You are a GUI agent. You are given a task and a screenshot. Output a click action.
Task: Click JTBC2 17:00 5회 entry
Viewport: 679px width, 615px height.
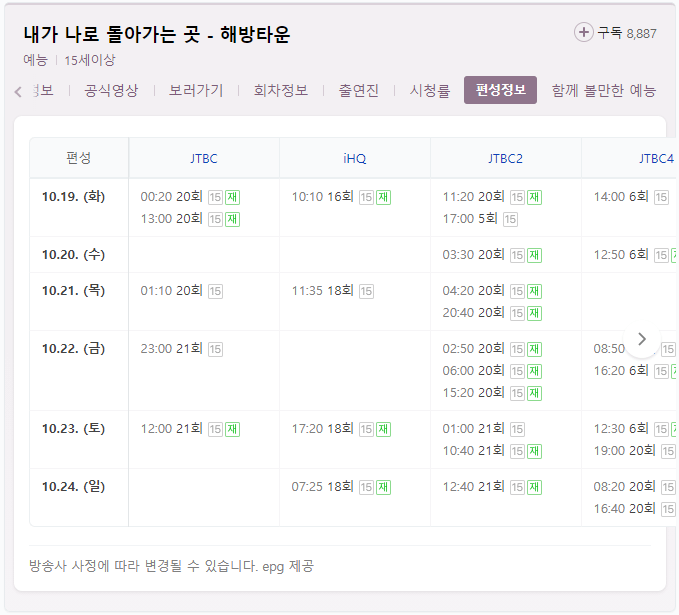pyautogui.click(x=470, y=219)
